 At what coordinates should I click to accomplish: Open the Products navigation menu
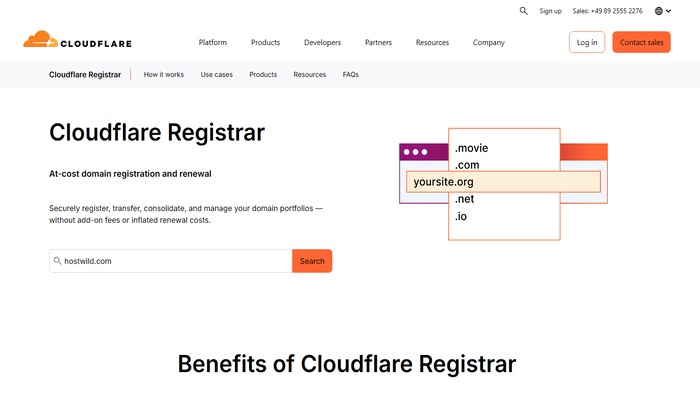[x=265, y=43]
